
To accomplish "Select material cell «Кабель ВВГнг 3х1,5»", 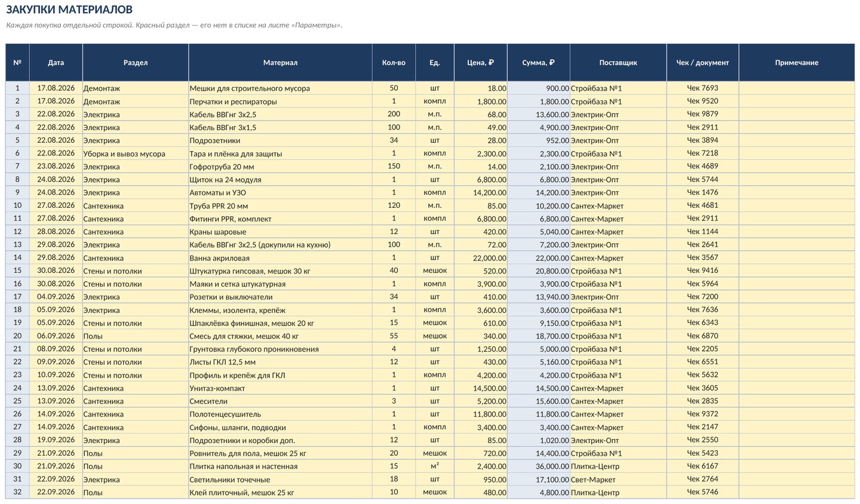I will pos(280,127).
